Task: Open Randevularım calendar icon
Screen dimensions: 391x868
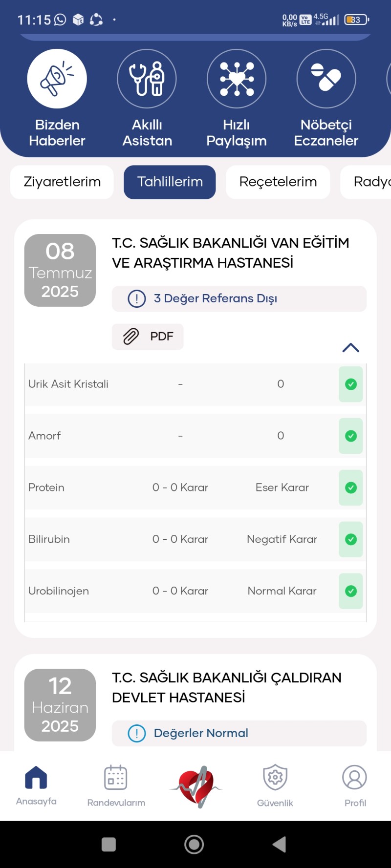Action: click(x=116, y=777)
